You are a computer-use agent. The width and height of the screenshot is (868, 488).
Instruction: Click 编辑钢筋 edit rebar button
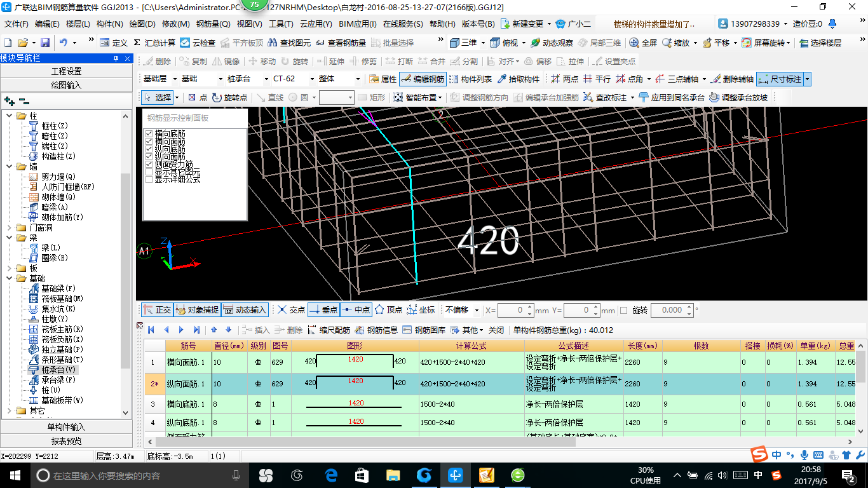423,79
